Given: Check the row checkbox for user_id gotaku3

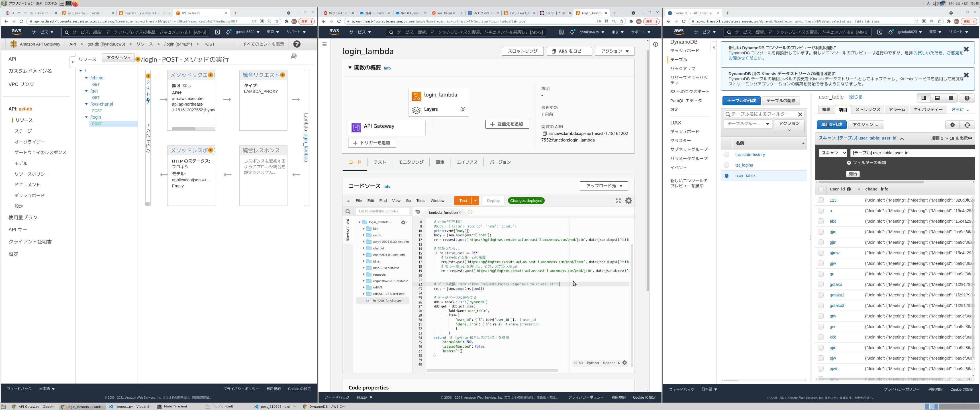Looking at the screenshot, I should (x=820, y=306).
